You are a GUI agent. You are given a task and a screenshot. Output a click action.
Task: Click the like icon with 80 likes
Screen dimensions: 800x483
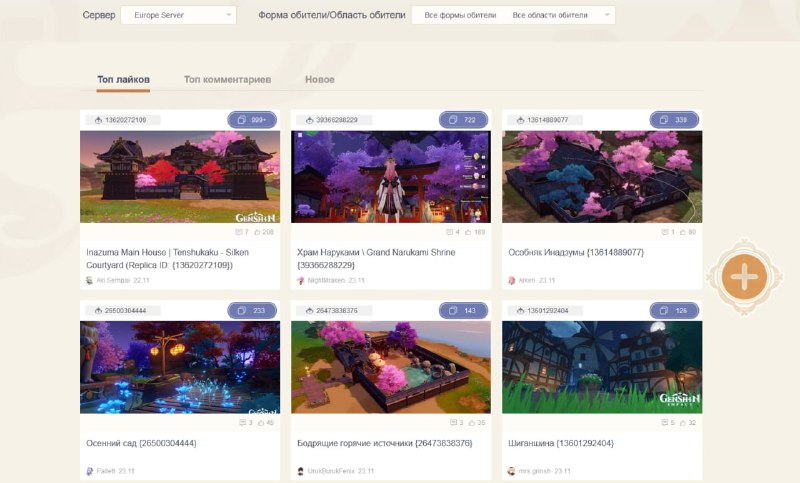[683, 232]
